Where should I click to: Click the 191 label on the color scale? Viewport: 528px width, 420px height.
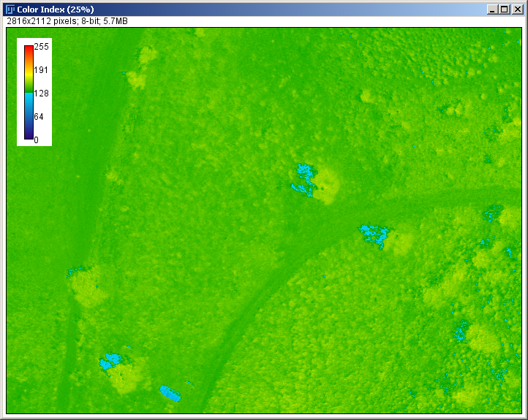[x=41, y=70]
